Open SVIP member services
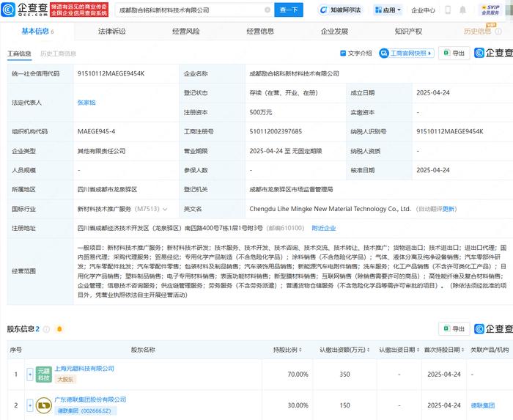The width and height of the screenshot is (513, 420). (x=490, y=10)
